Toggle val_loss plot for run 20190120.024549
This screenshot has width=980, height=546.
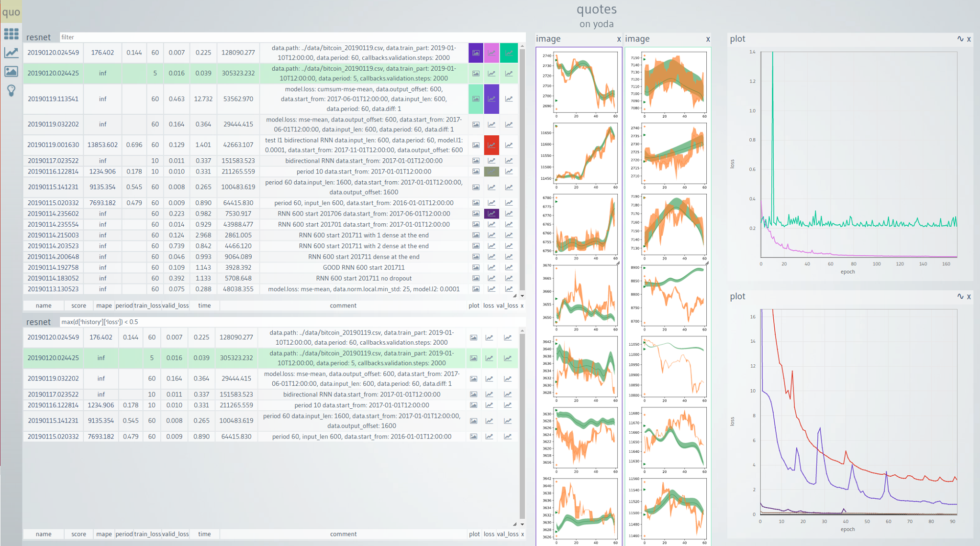pos(509,53)
